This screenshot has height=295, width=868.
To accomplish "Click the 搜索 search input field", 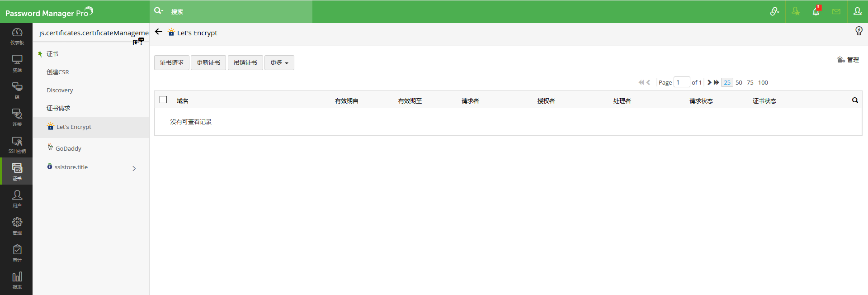I will pos(240,12).
